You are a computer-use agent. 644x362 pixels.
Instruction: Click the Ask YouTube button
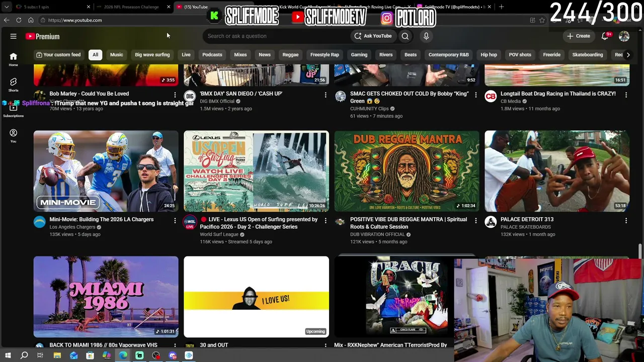(x=373, y=36)
